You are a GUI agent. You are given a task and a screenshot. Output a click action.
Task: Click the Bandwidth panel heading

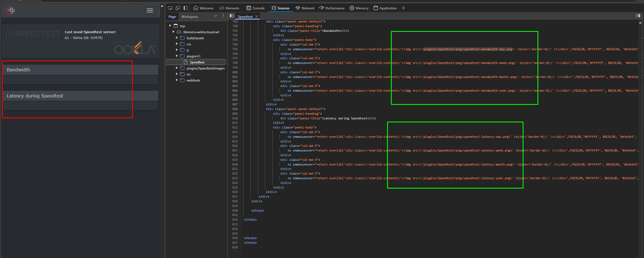(80, 70)
